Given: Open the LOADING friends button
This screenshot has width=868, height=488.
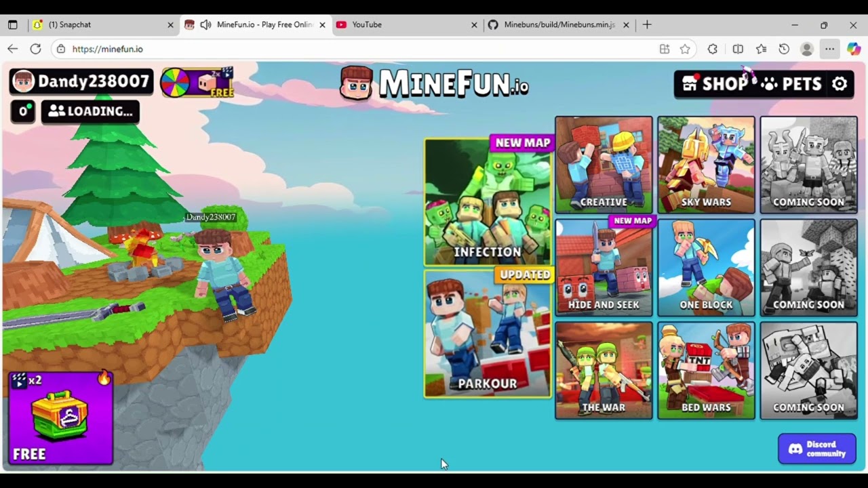Looking at the screenshot, I should click(x=90, y=111).
